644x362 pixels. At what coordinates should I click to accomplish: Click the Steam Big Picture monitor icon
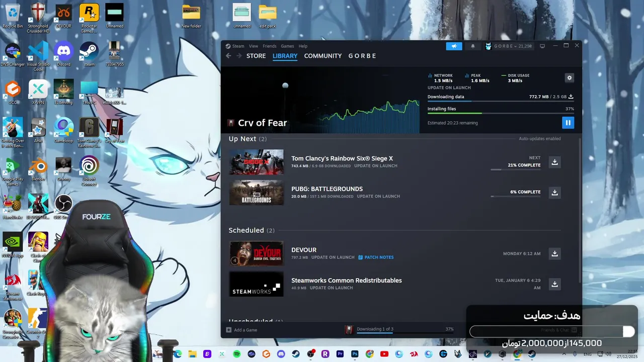[542, 46]
